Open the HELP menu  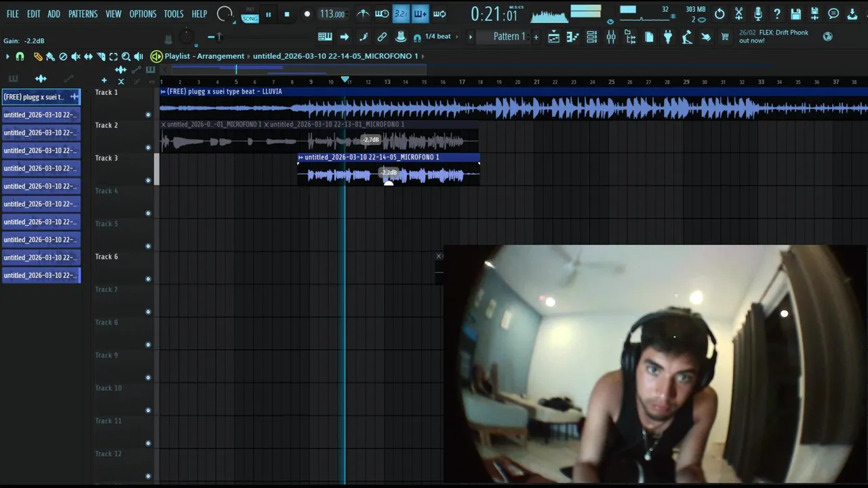tap(199, 14)
